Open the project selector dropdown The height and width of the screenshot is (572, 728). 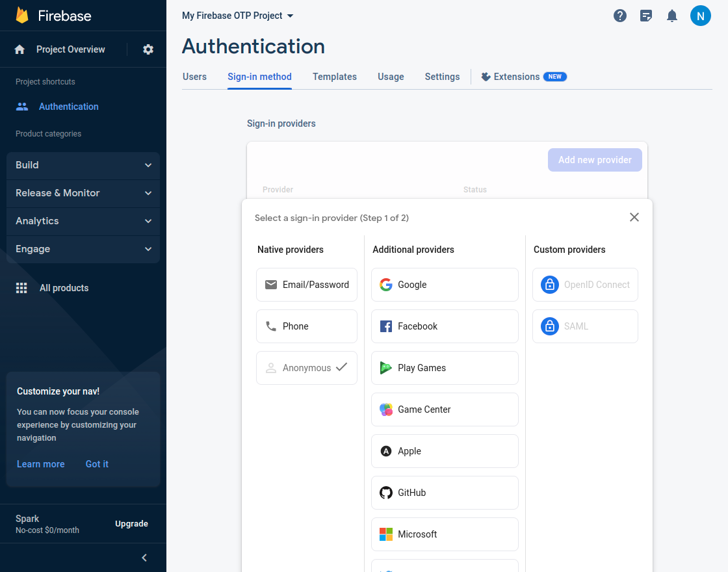(238, 16)
